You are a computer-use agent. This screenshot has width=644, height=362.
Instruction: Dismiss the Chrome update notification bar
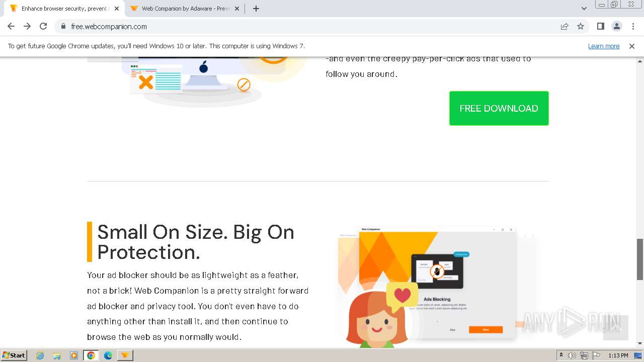click(631, 46)
